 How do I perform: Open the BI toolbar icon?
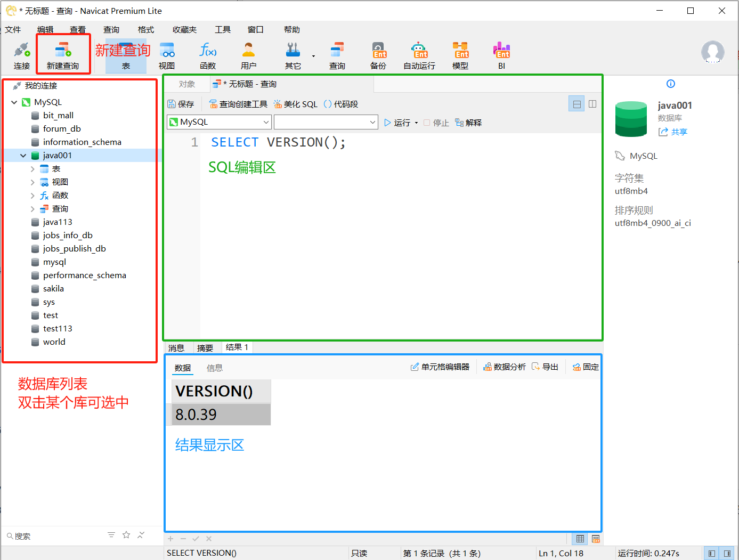pyautogui.click(x=501, y=56)
